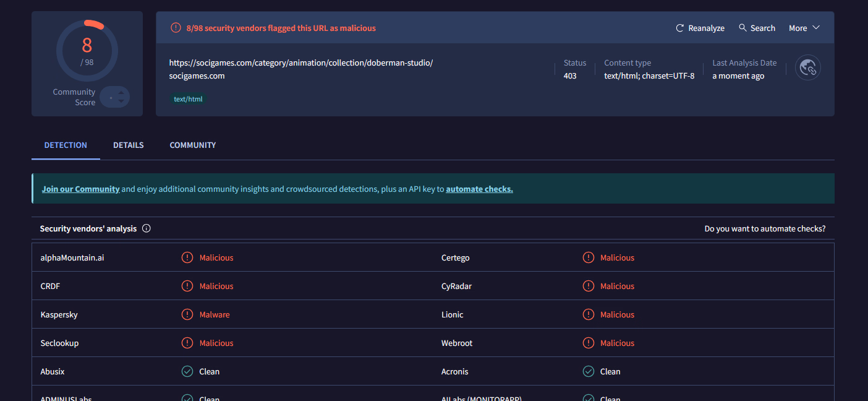
Task: Click the Abusix Clean checkmark icon
Action: [187, 371]
